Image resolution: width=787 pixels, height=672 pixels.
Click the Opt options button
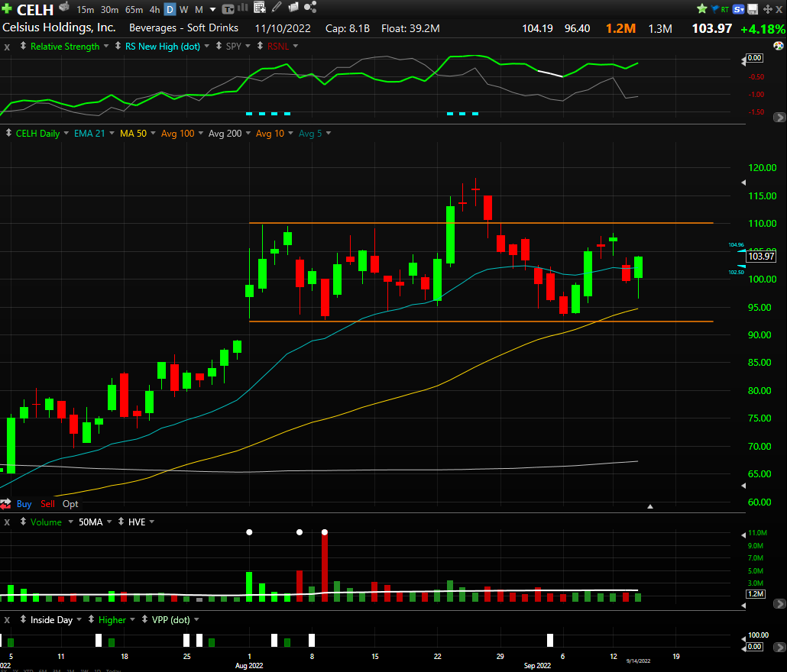point(70,504)
